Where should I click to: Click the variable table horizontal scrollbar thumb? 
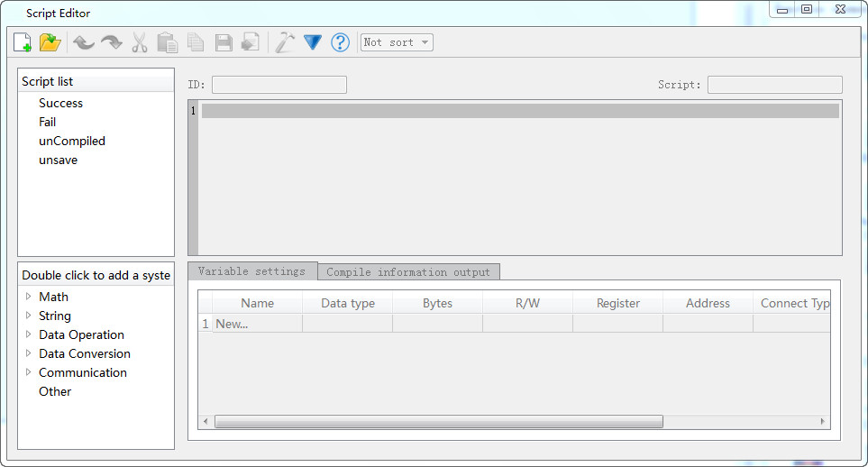point(439,422)
